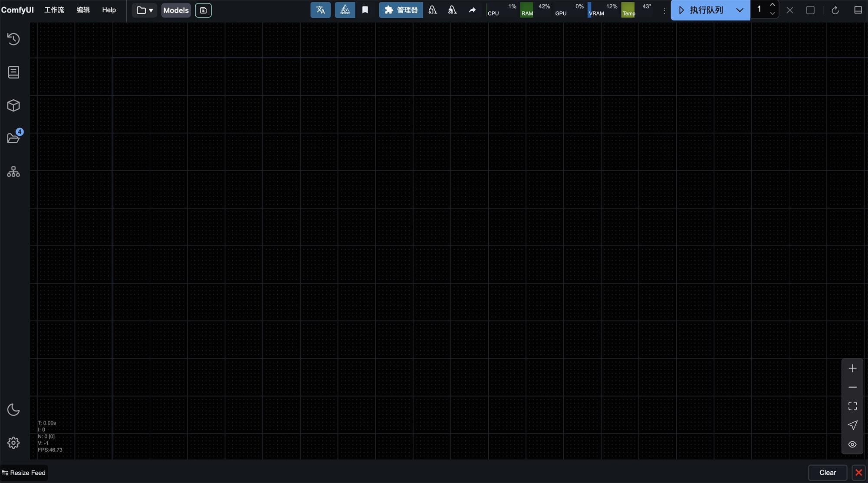Open the model library cube icon
868x483 pixels.
pyautogui.click(x=13, y=105)
